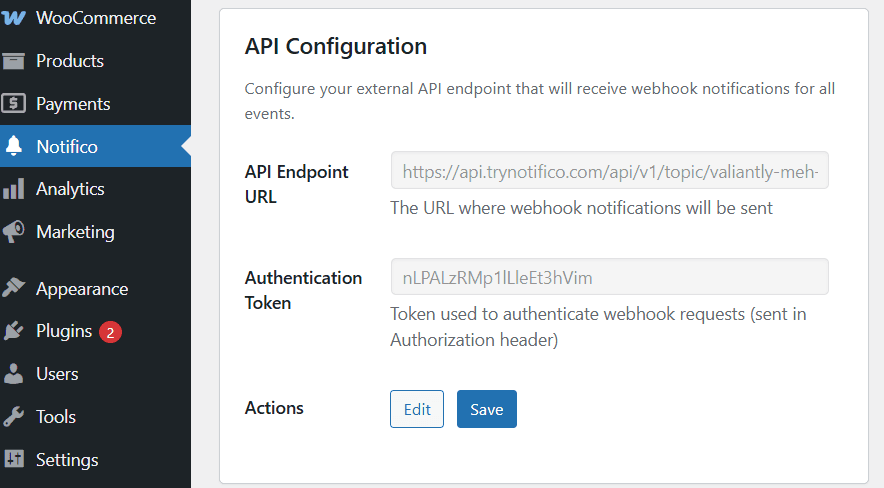Focus the API Endpoint URL field

click(609, 170)
